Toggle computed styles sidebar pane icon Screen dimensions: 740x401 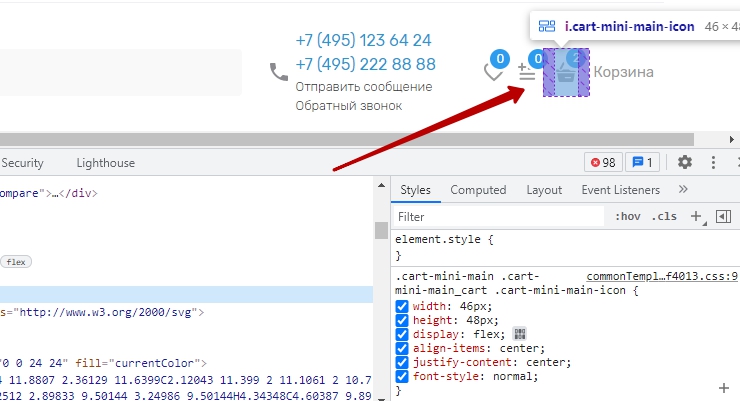point(723,216)
